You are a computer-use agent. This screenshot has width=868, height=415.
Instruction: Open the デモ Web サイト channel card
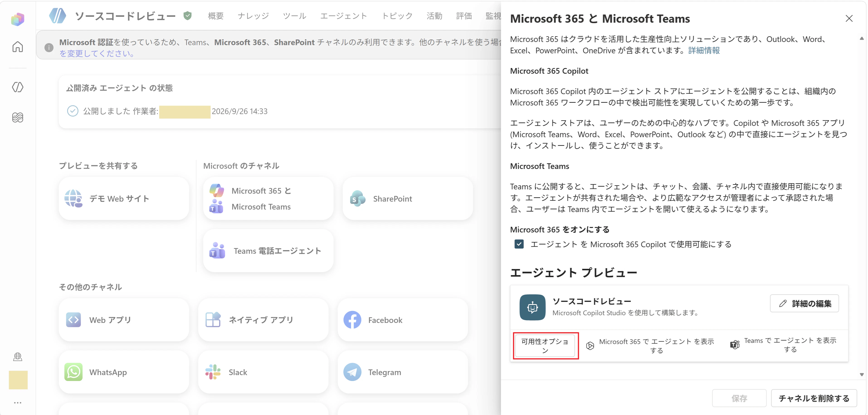124,199
